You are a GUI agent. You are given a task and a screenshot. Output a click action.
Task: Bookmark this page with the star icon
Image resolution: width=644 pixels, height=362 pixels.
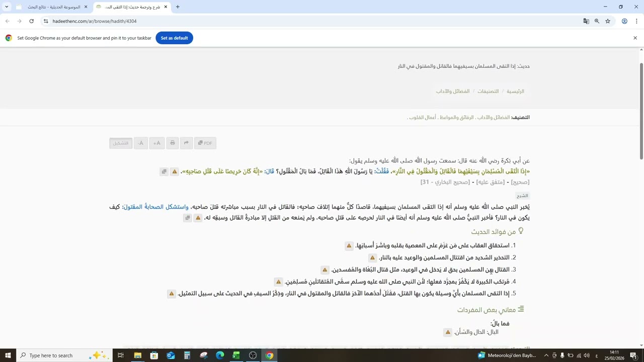(608, 21)
